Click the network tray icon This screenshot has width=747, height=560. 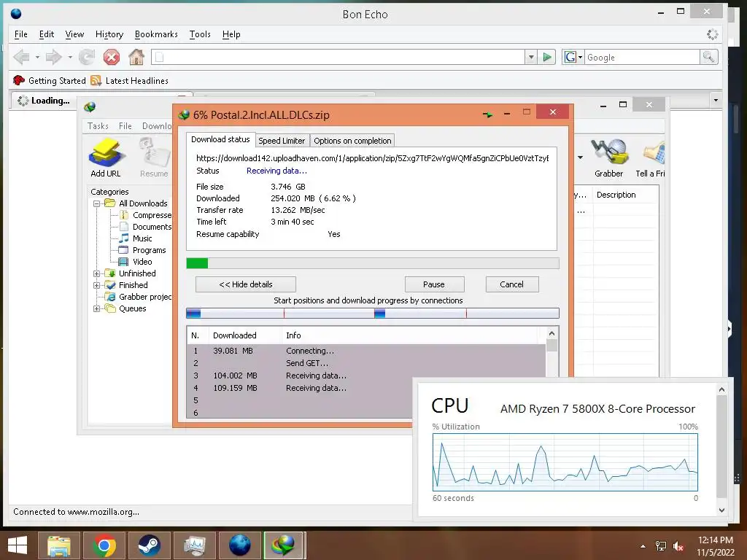[661, 546]
